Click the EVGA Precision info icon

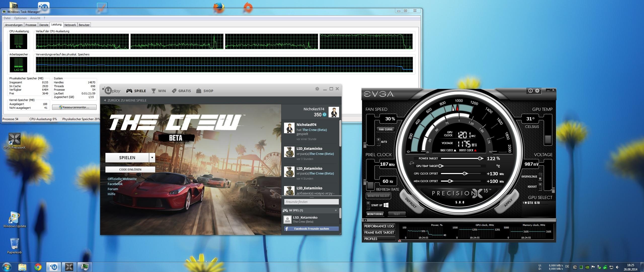point(530,91)
